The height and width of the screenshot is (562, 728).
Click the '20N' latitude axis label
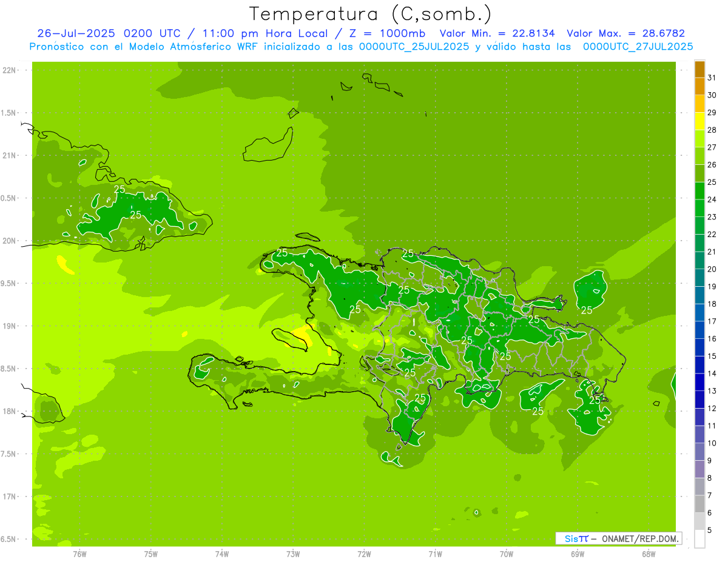[x=10, y=241]
